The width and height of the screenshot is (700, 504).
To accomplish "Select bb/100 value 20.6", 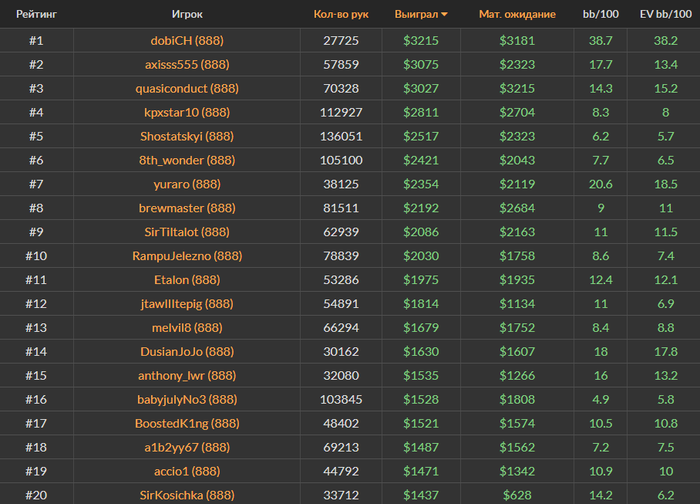I will pyautogui.click(x=600, y=184).
